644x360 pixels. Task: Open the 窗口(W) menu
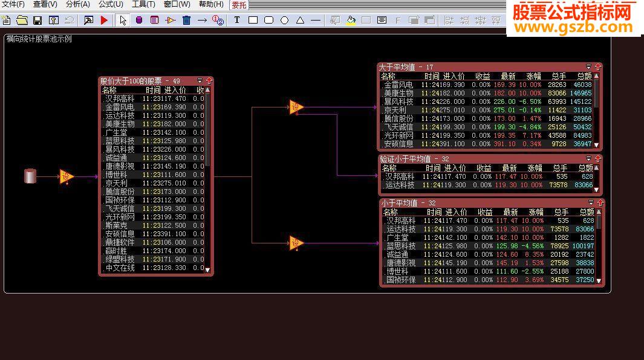tap(177, 4)
